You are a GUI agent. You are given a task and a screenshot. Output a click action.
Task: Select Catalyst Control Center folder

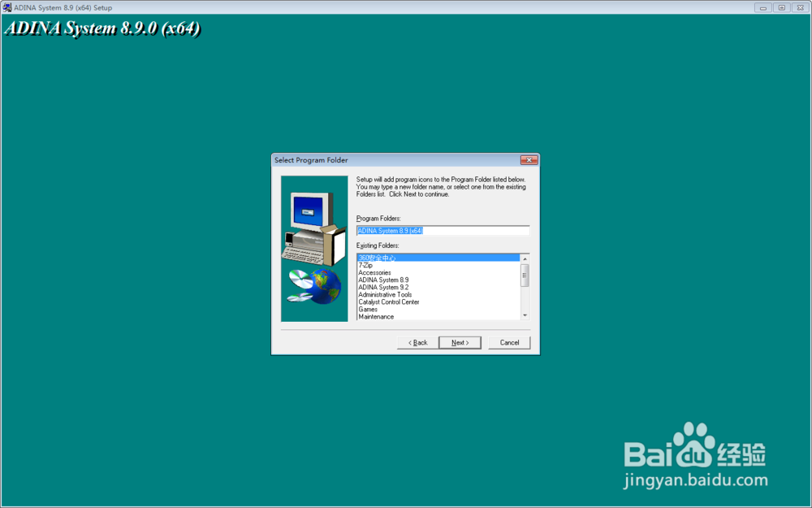pos(438,302)
